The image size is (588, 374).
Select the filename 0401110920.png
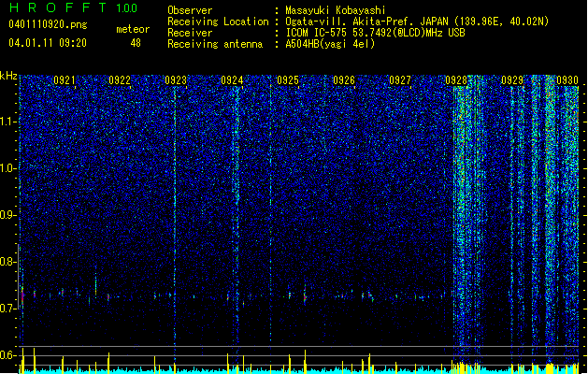pyautogui.click(x=48, y=25)
